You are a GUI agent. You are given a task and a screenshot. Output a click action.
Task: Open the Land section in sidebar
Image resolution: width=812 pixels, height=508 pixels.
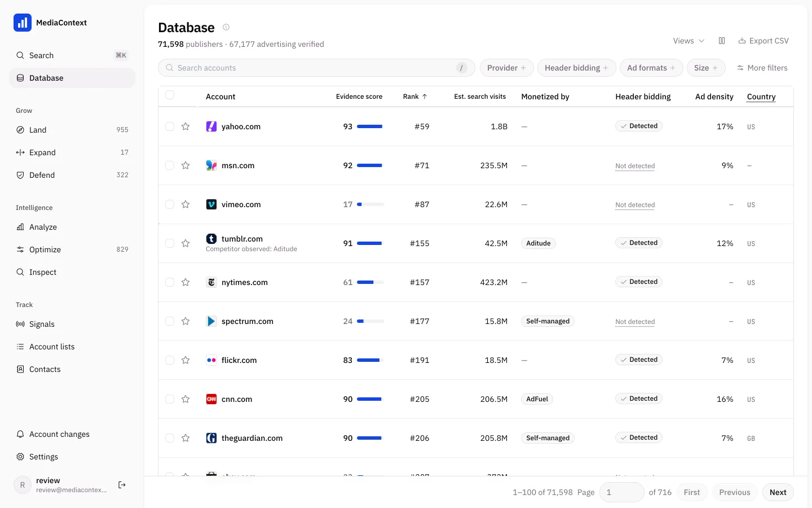click(72, 130)
